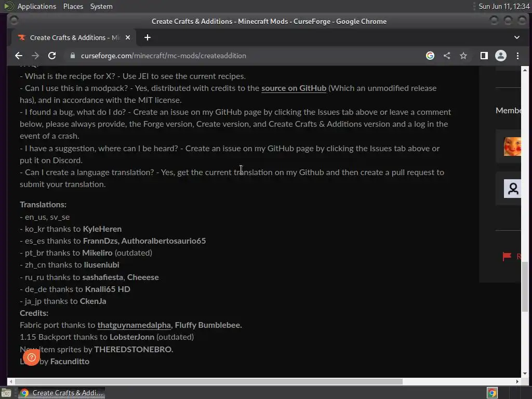
Task: Click the name CkenJa
Action: pyautogui.click(x=93, y=301)
